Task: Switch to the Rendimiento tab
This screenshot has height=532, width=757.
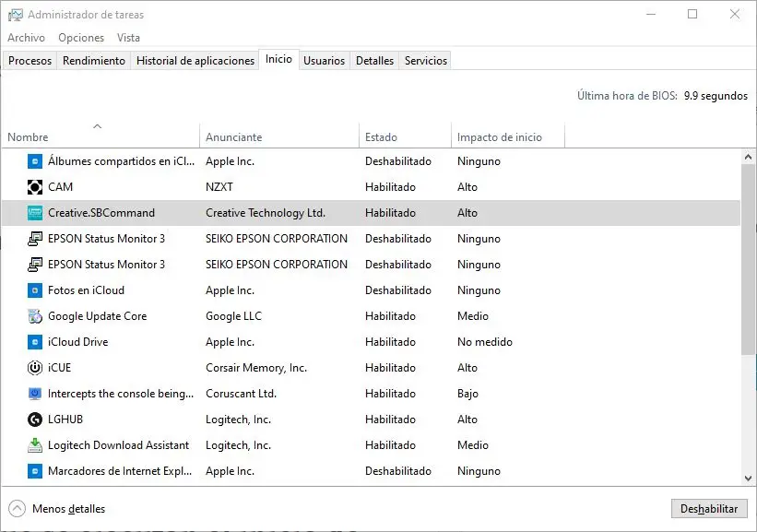Action: tap(93, 61)
